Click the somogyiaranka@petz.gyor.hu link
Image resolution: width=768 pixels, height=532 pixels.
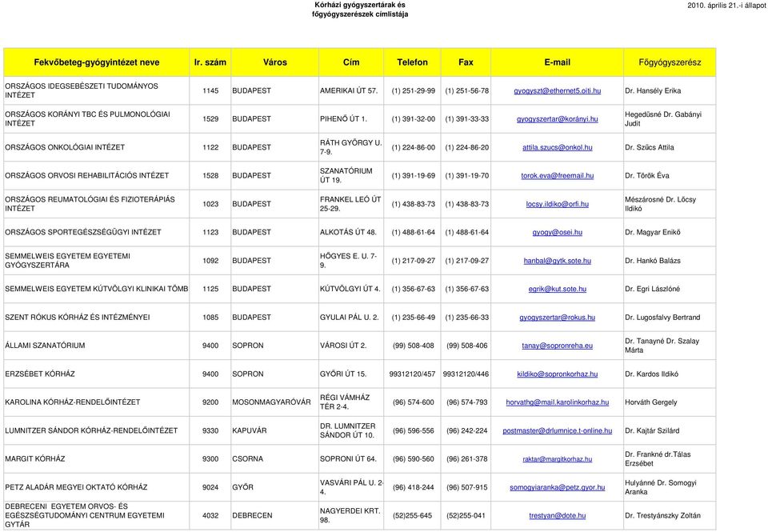pyautogui.click(x=557, y=487)
